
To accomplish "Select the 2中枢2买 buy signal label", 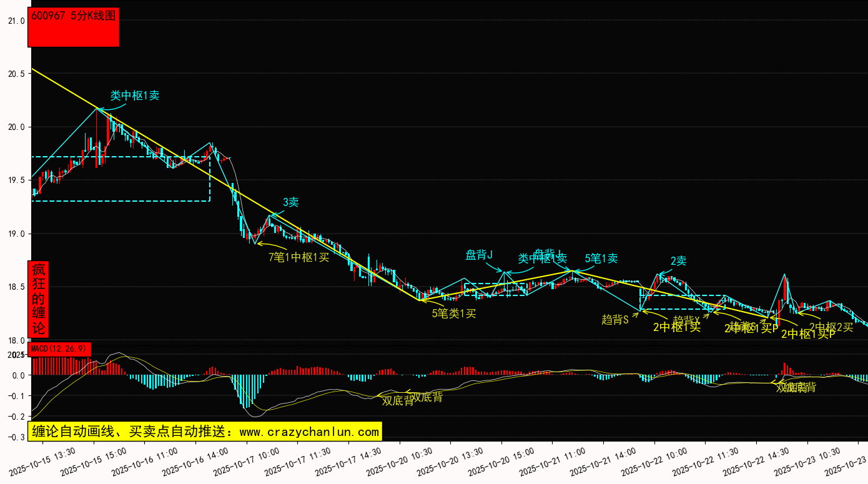I will [831, 327].
